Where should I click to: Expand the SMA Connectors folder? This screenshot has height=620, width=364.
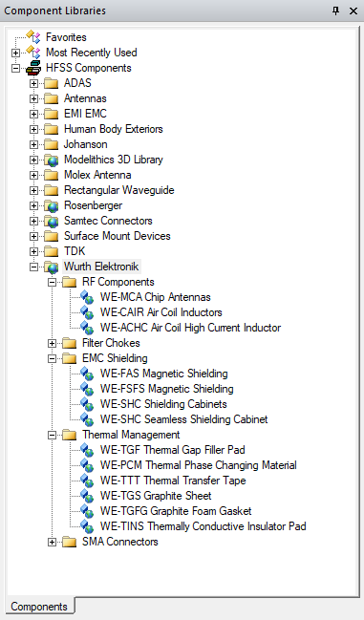[x=52, y=543]
